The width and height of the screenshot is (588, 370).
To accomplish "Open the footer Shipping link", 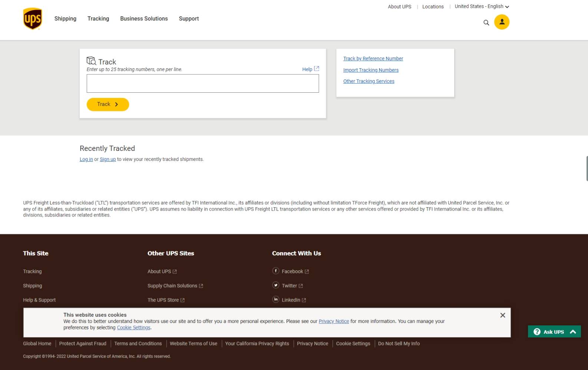I will [x=32, y=286].
